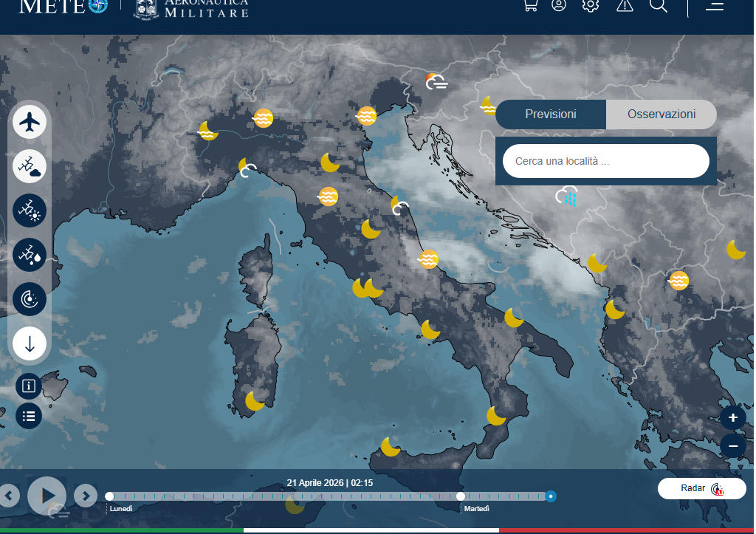Image resolution: width=756 pixels, height=534 pixels.
Task: Show the map legend list icon
Action: coord(29,416)
